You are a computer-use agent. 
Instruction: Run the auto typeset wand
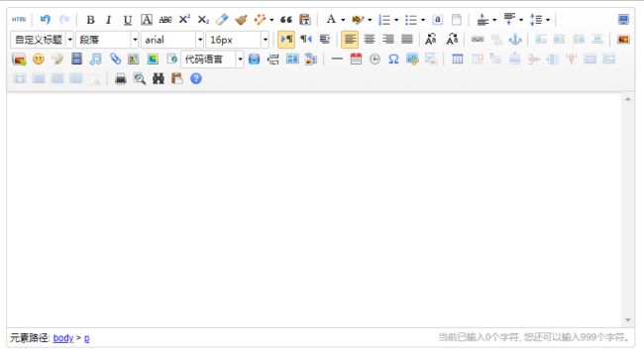260,19
